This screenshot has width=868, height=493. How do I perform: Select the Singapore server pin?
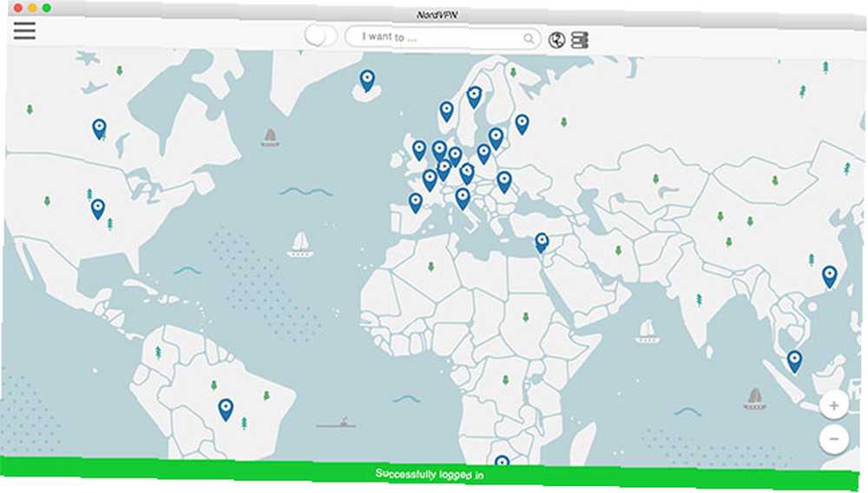794,361
